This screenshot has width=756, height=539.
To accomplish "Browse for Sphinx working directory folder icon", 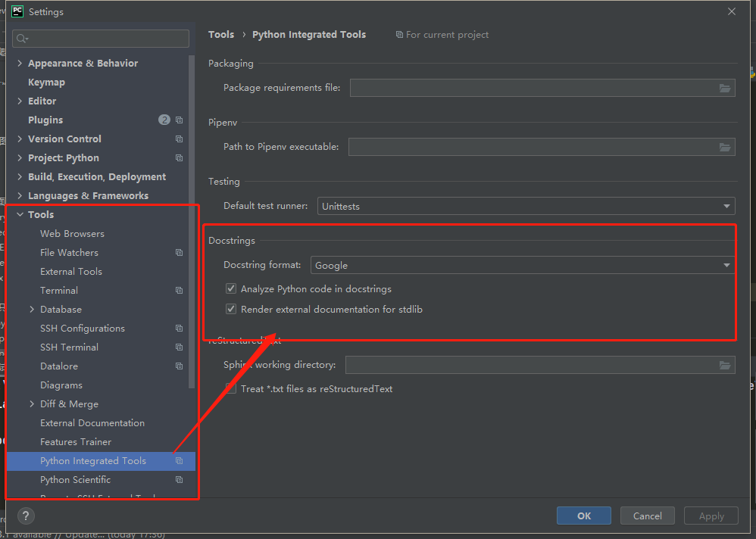I will tap(725, 365).
